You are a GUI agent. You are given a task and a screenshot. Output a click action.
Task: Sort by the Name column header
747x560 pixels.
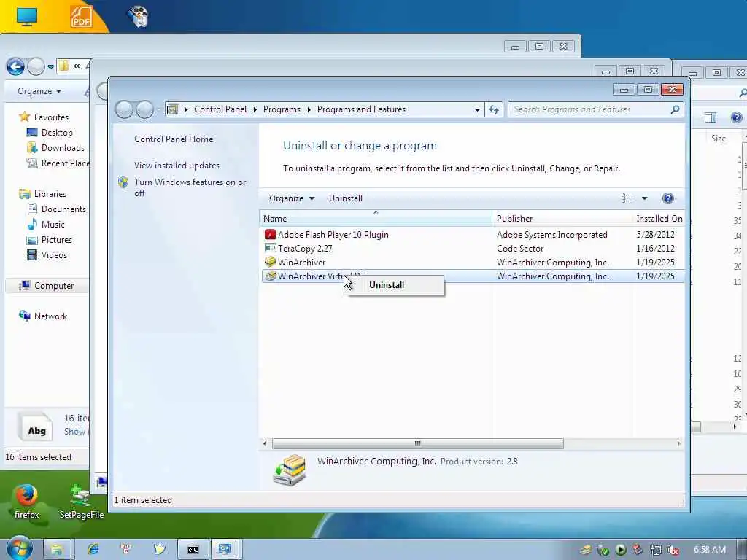376,219
